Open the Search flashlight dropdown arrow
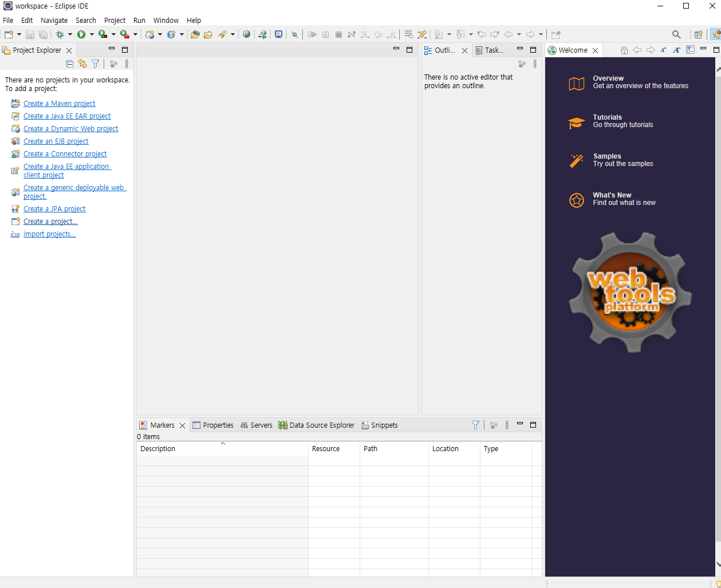 (233, 34)
